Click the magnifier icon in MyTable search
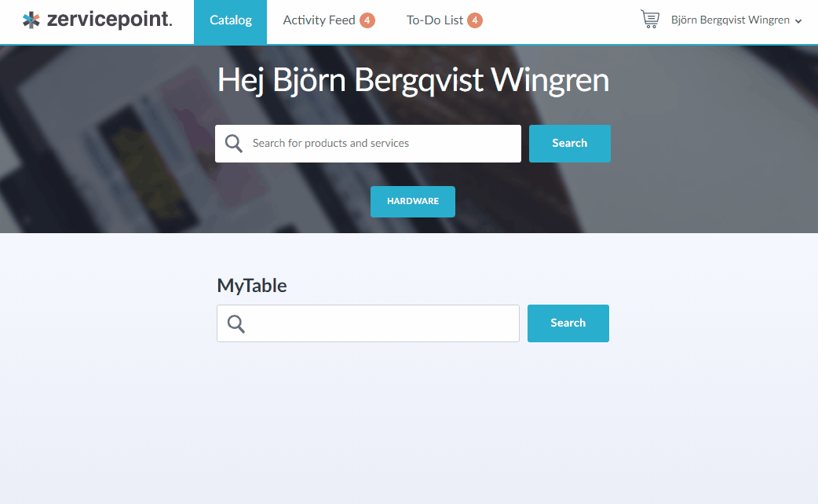Viewport: 818px width, 504px height. (x=236, y=323)
